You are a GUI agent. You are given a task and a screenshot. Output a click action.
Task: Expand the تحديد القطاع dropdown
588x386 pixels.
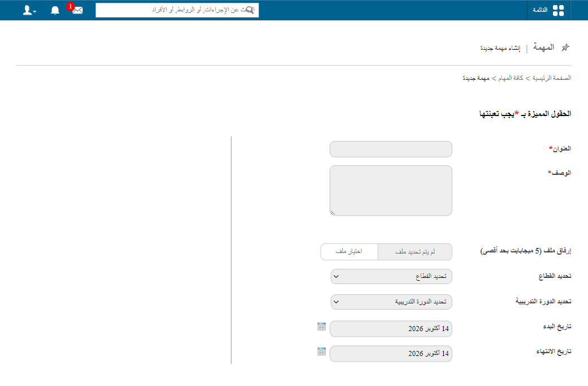[x=391, y=276]
